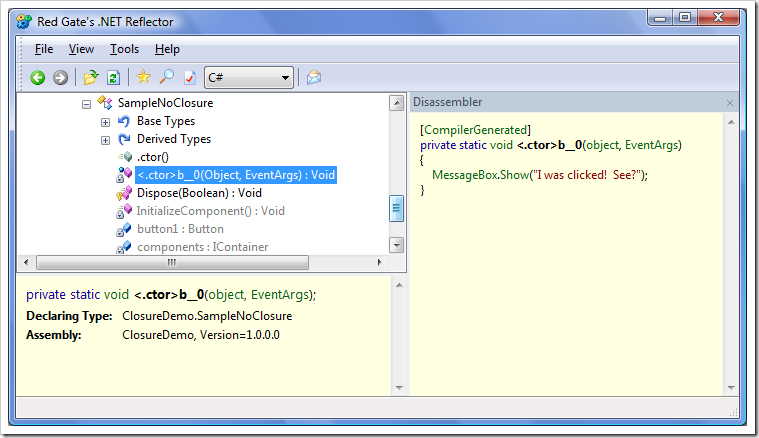Viewport: 759px width, 438px height.
Task: Select the Derived Types tree item
Action: [174, 139]
